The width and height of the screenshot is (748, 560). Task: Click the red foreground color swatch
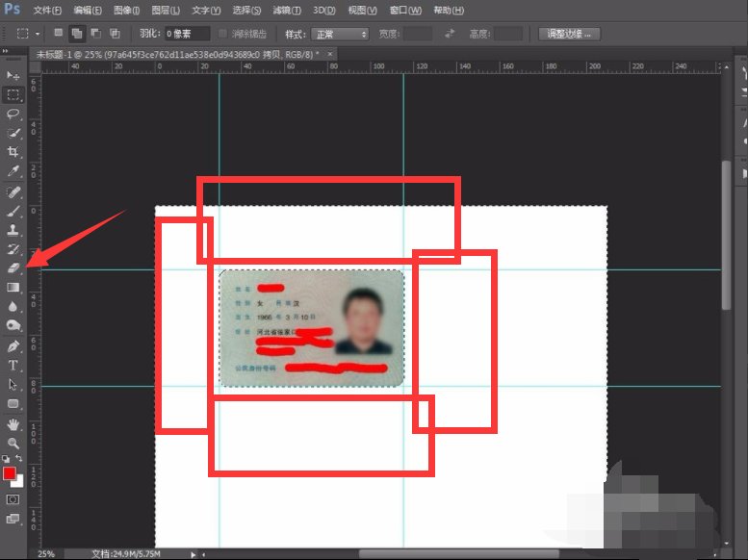pyautogui.click(x=10, y=473)
